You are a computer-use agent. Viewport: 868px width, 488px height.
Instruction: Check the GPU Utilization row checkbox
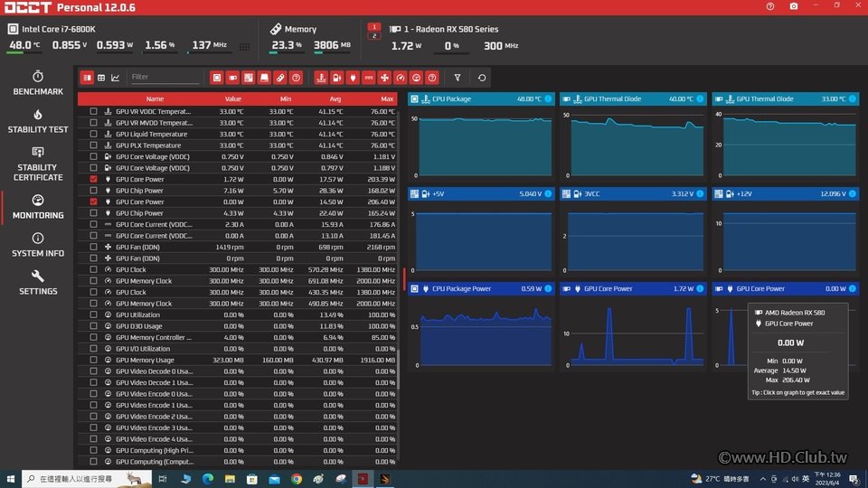coord(93,314)
